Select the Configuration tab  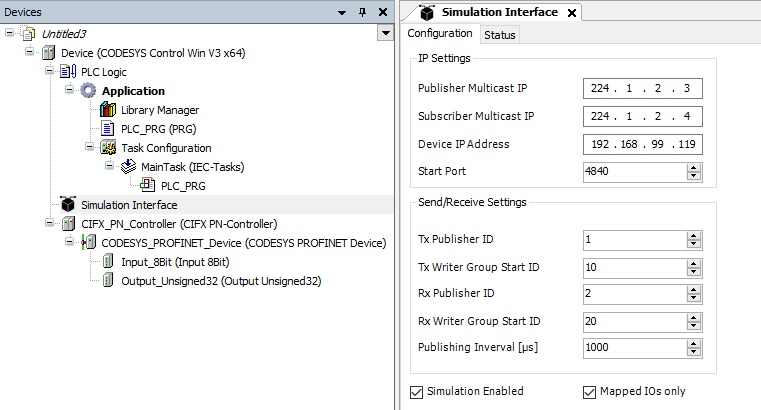point(440,34)
